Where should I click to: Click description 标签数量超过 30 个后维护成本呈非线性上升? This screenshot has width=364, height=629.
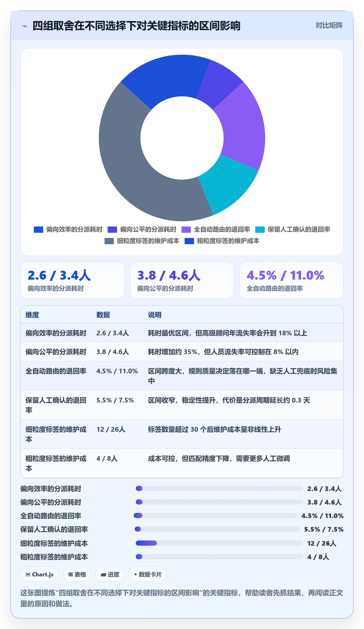tap(214, 429)
